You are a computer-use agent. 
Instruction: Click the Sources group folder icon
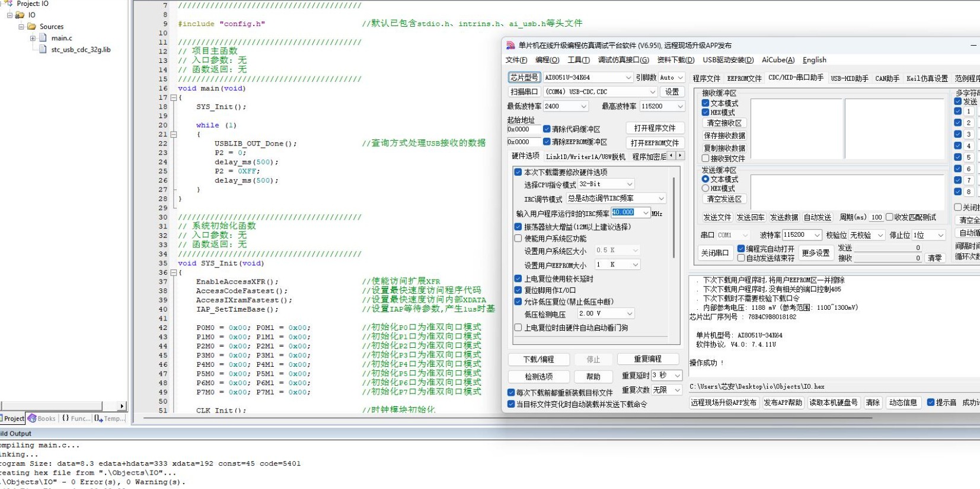click(x=32, y=27)
